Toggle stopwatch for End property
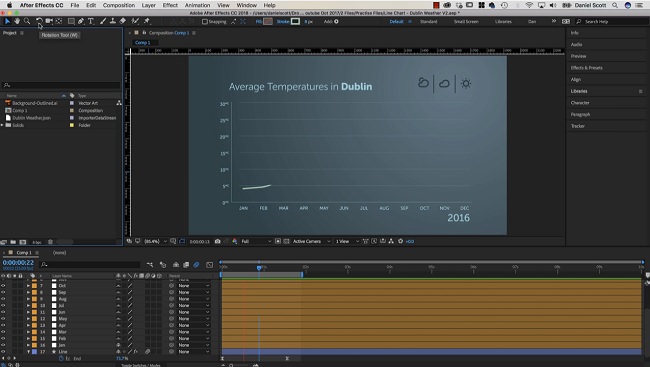The height and width of the screenshot is (367, 650). click(x=61, y=358)
